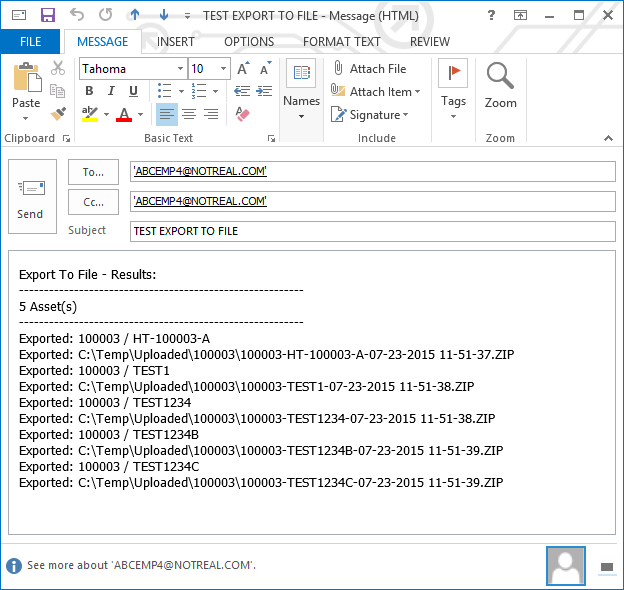The image size is (624, 590).
Task: Click into the Subject text field
Action: click(x=372, y=231)
